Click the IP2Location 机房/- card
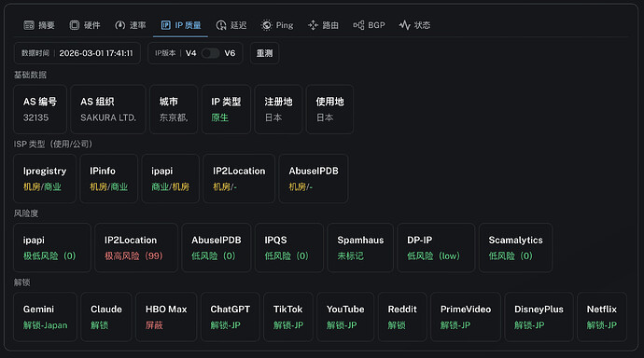 click(239, 179)
